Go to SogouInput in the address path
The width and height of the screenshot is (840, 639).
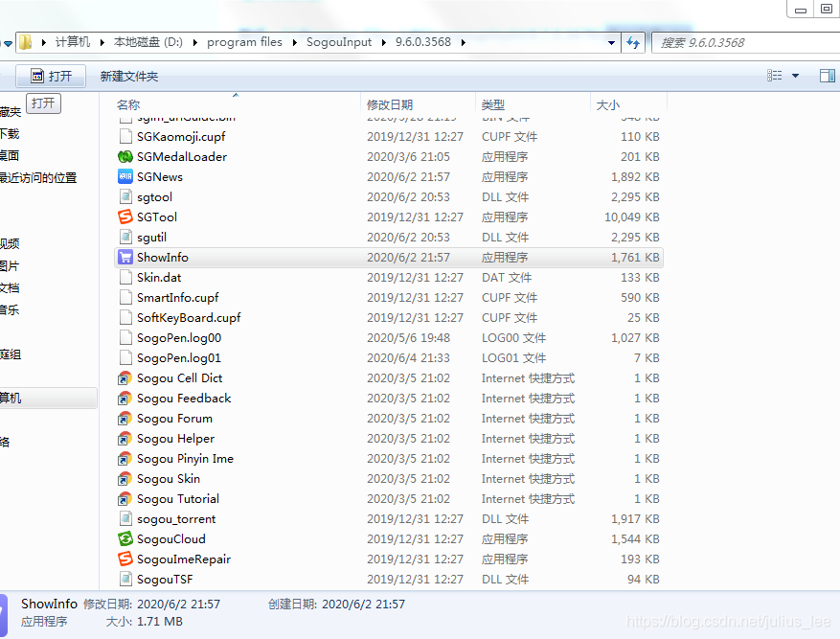[x=338, y=42]
